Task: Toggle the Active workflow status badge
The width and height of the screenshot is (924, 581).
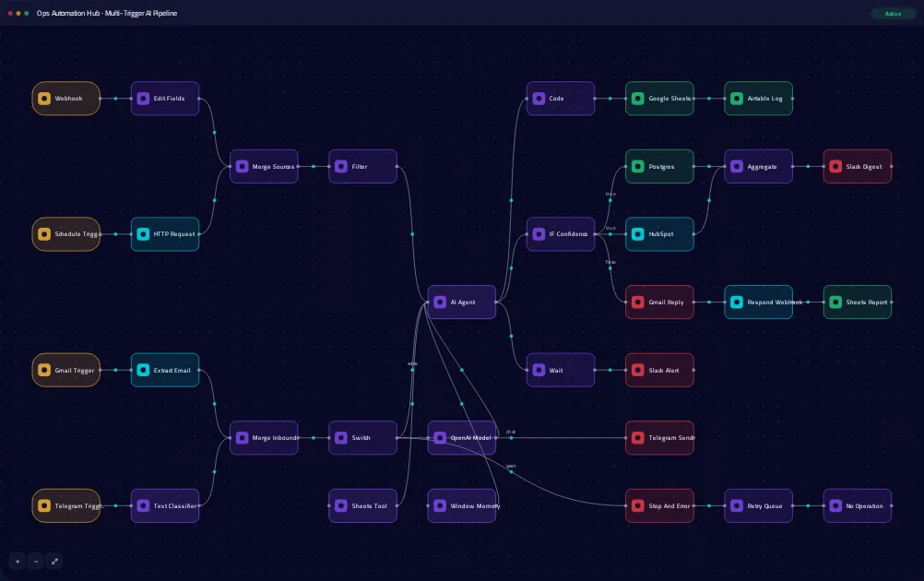Action: 893,14
